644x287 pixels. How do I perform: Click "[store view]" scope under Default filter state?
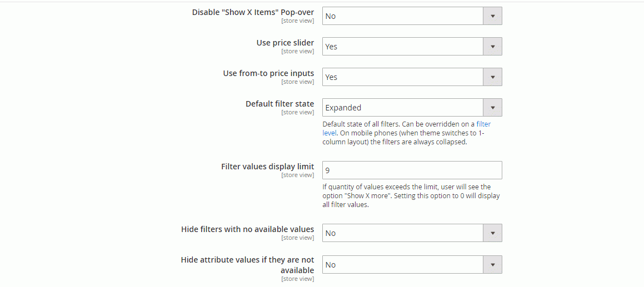(x=297, y=113)
